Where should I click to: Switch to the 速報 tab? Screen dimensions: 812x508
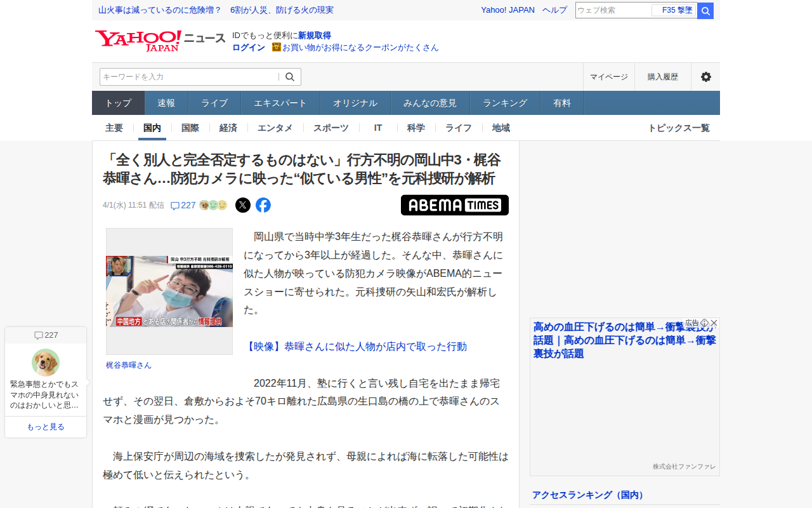coord(166,103)
